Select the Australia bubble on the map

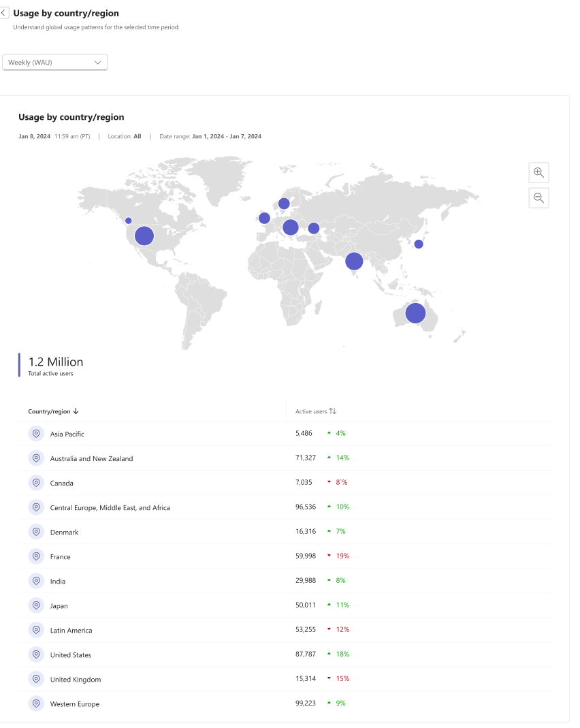[415, 313]
